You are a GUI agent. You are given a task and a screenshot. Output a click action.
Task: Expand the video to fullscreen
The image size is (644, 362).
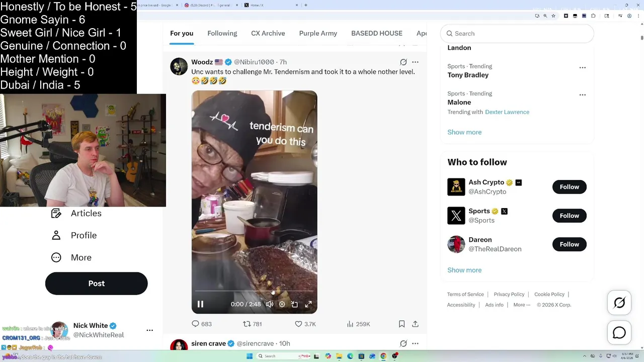click(308, 304)
